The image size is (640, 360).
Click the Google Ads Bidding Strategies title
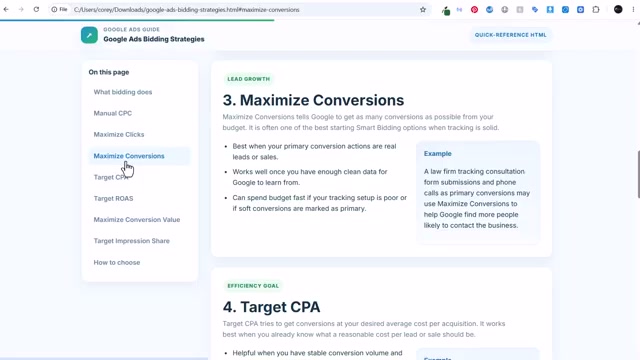[154, 39]
